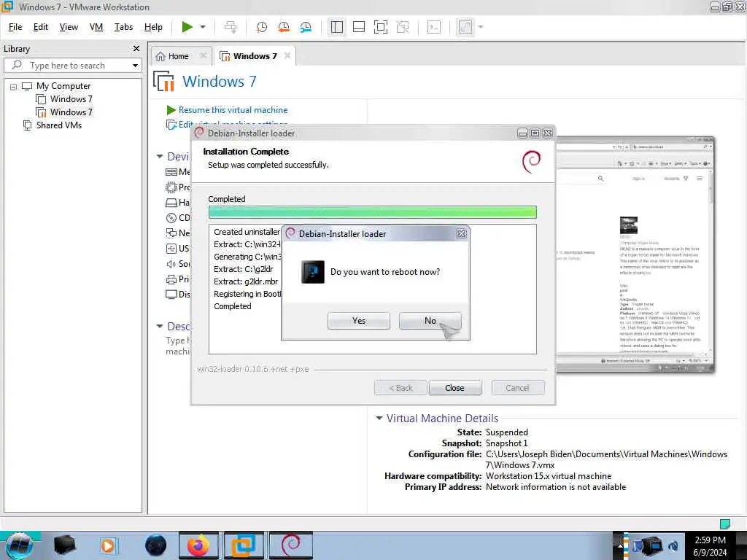Open the library search dropdown arrow
This screenshot has width=747, height=560.
pyautogui.click(x=135, y=65)
